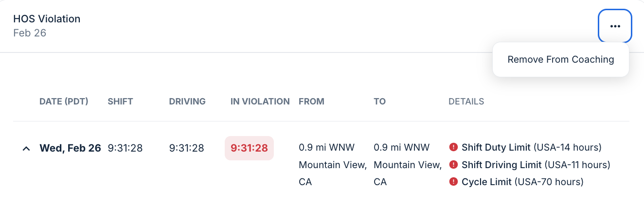Click the SHIFT column header
This screenshot has width=644, height=207.
point(120,102)
